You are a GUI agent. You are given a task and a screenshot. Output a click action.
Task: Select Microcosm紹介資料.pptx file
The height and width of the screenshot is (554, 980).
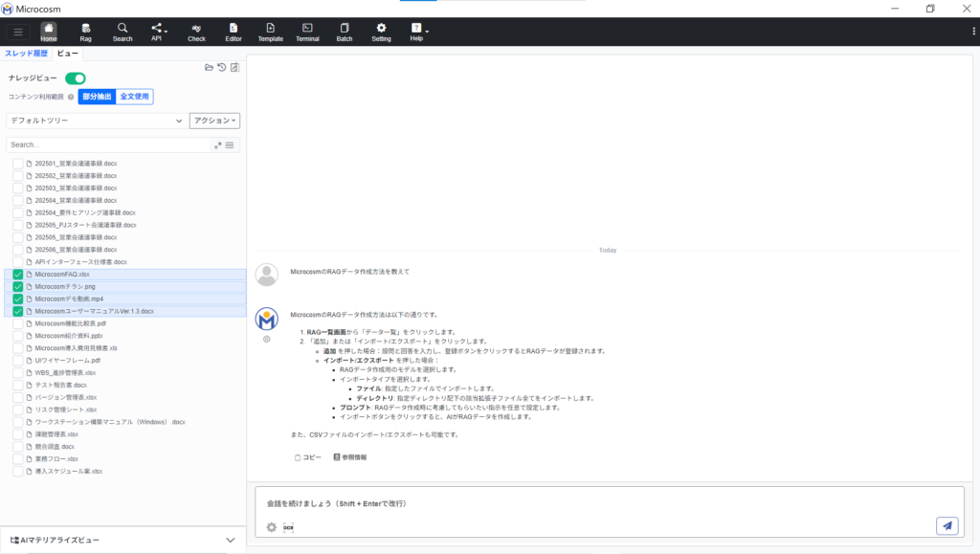69,336
